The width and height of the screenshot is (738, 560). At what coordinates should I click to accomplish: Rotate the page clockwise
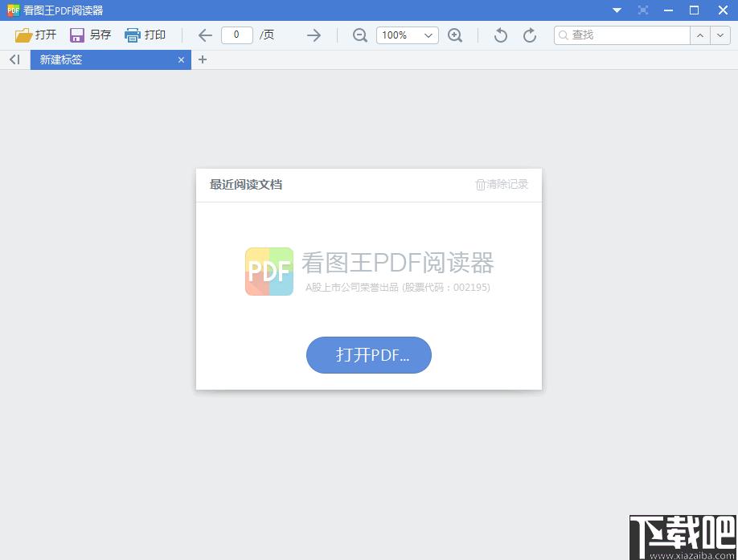[530, 35]
